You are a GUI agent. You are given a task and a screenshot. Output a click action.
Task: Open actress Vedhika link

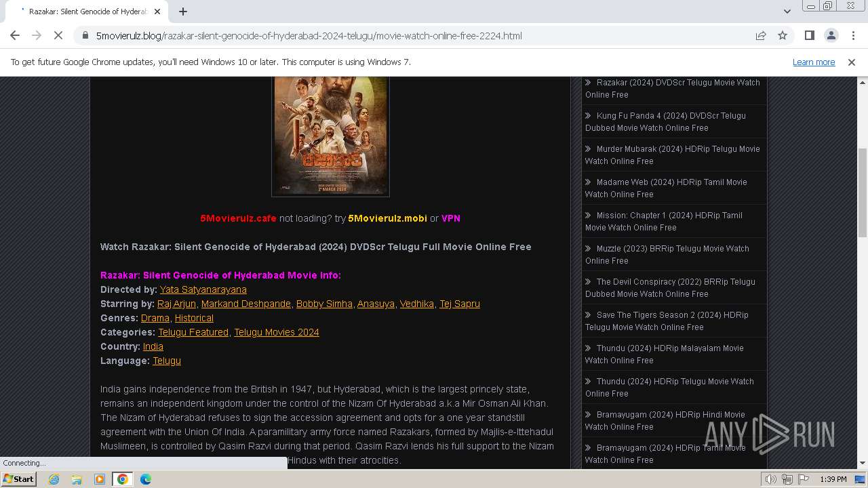[x=417, y=304]
